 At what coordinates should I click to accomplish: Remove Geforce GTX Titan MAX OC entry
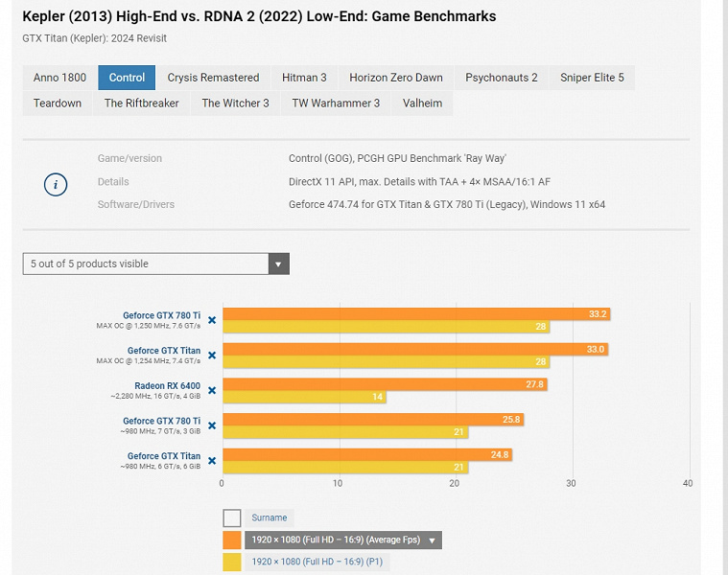212,356
